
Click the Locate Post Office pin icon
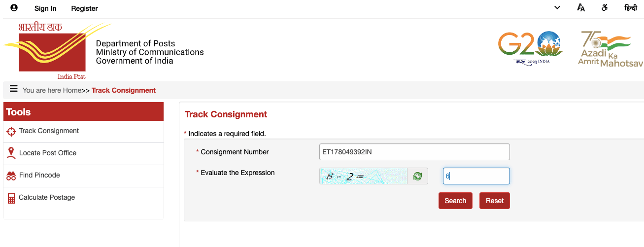(x=11, y=153)
